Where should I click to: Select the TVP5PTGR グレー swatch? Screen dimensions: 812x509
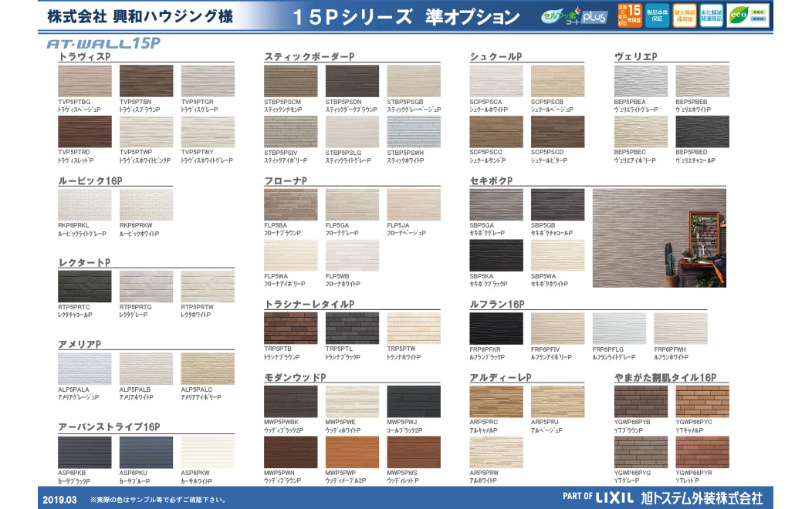pos(208,81)
